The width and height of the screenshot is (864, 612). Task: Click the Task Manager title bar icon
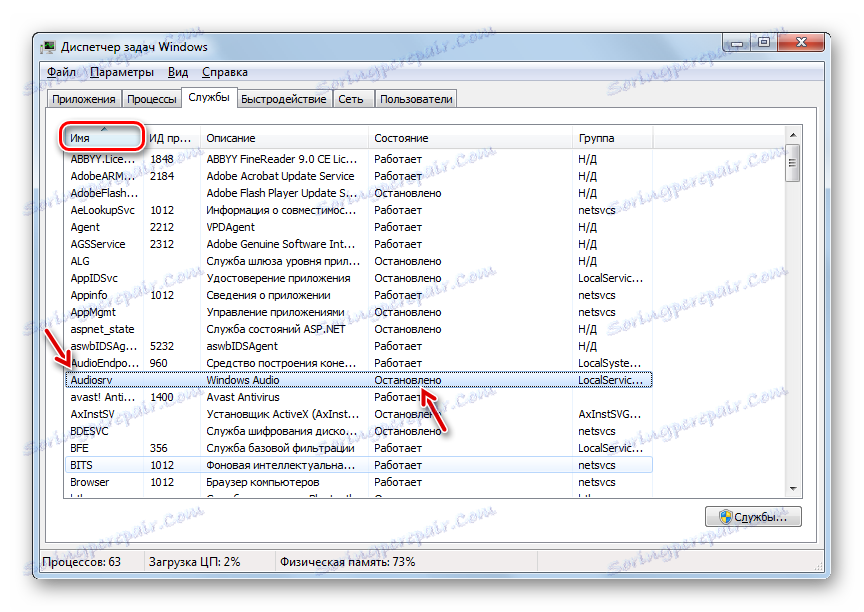pos(49,47)
